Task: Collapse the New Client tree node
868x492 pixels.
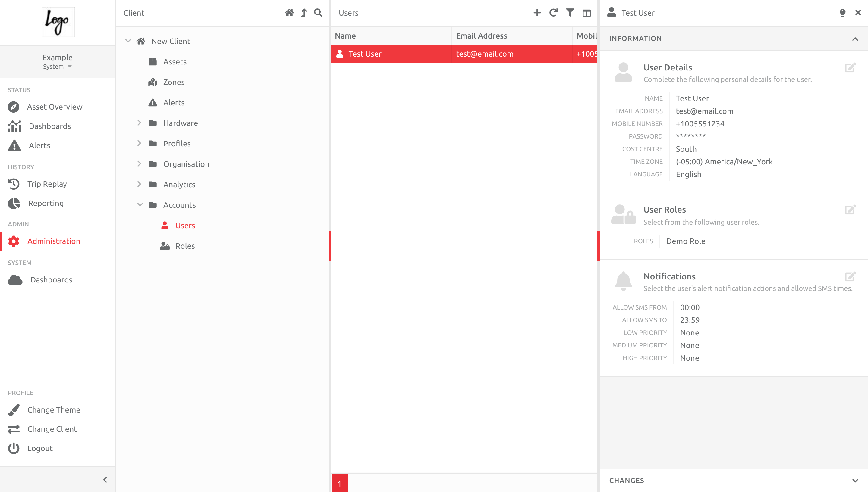Action: pyautogui.click(x=128, y=41)
